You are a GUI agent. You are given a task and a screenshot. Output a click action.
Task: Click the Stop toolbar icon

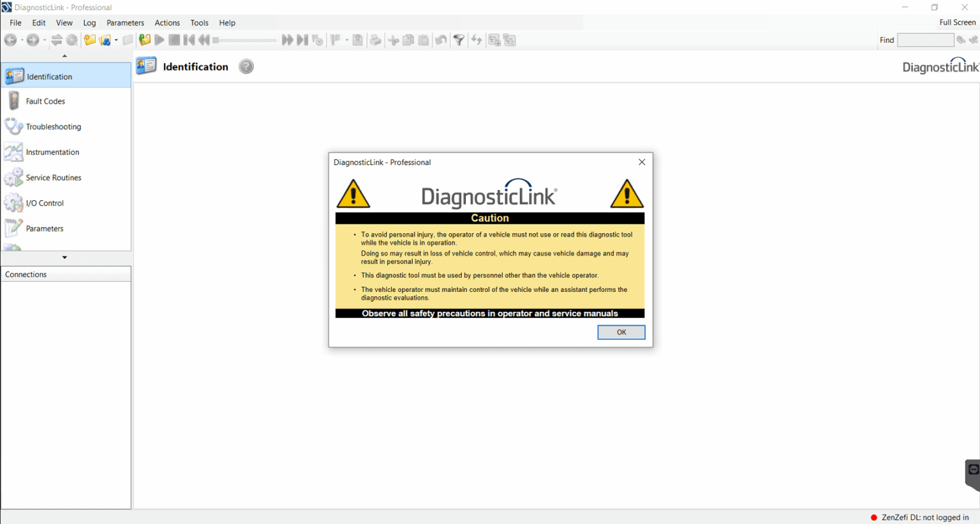174,40
